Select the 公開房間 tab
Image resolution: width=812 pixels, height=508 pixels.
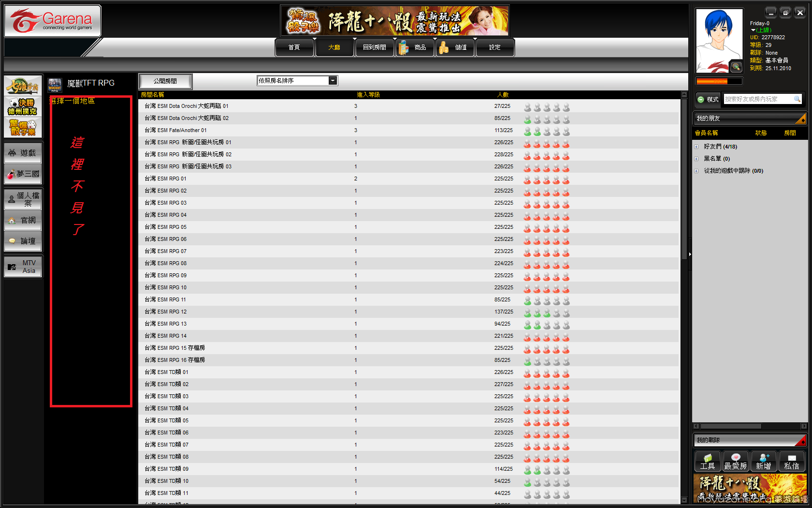point(165,81)
